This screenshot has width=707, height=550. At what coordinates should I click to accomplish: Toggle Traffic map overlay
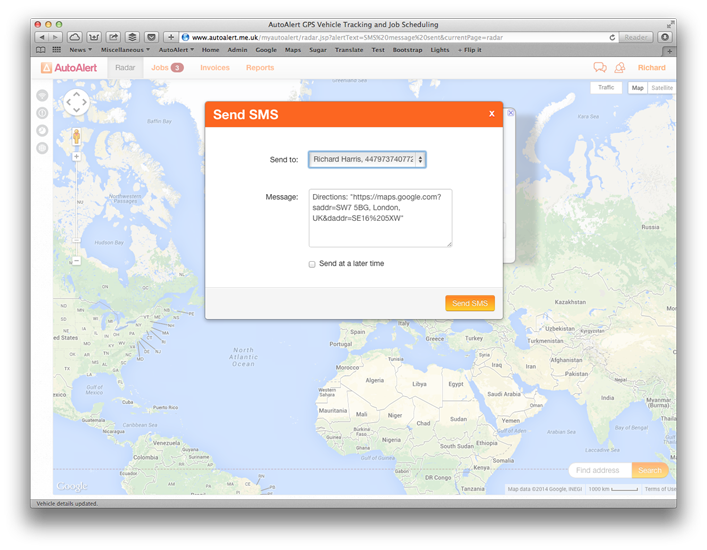tap(606, 87)
